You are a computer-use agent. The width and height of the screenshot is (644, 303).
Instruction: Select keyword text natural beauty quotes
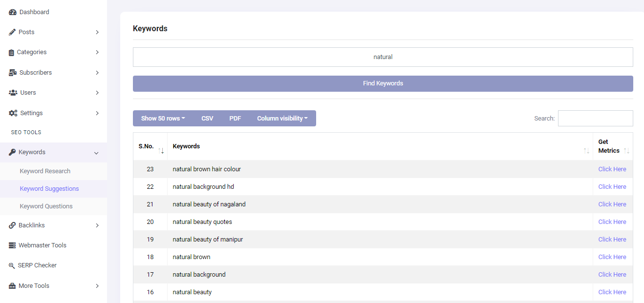tap(202, 222)
